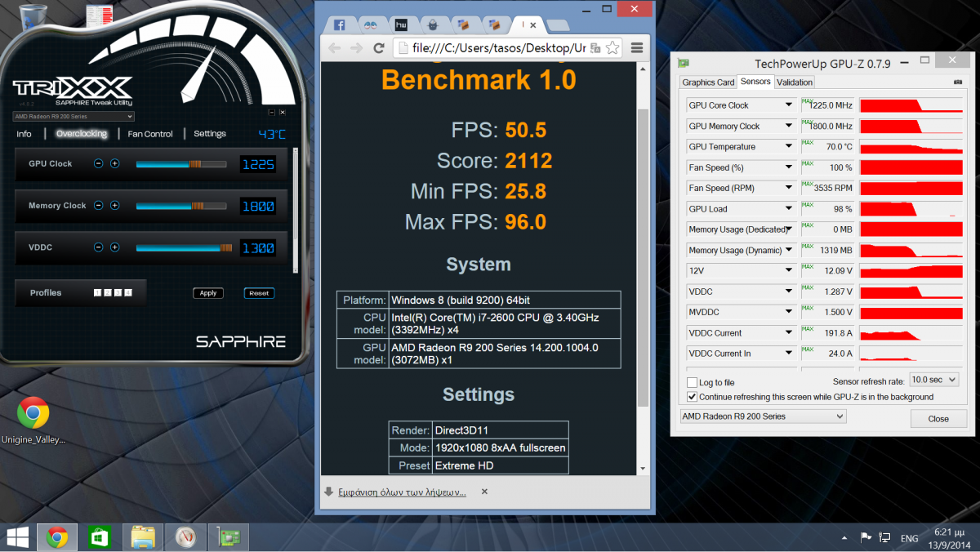
Task: Expand the GPU Core Clock sensor dropdown
Action: (788, 105)
